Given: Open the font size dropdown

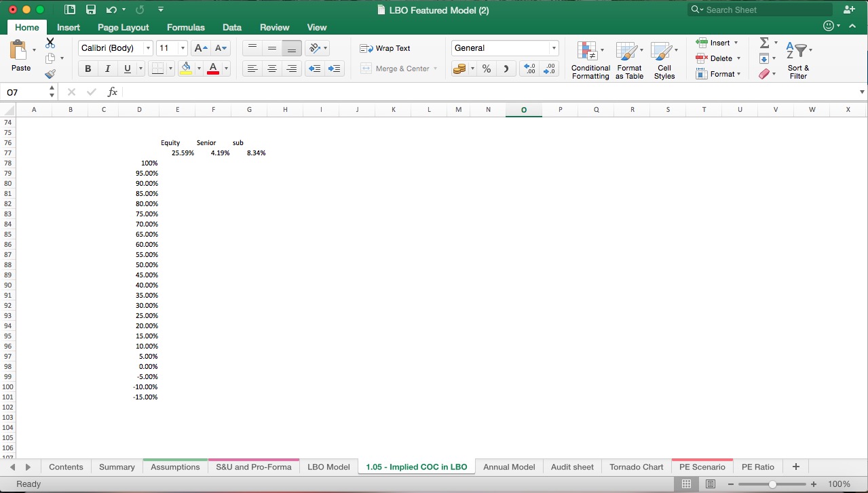Looking at the screenshot, I should pos(181,48).
